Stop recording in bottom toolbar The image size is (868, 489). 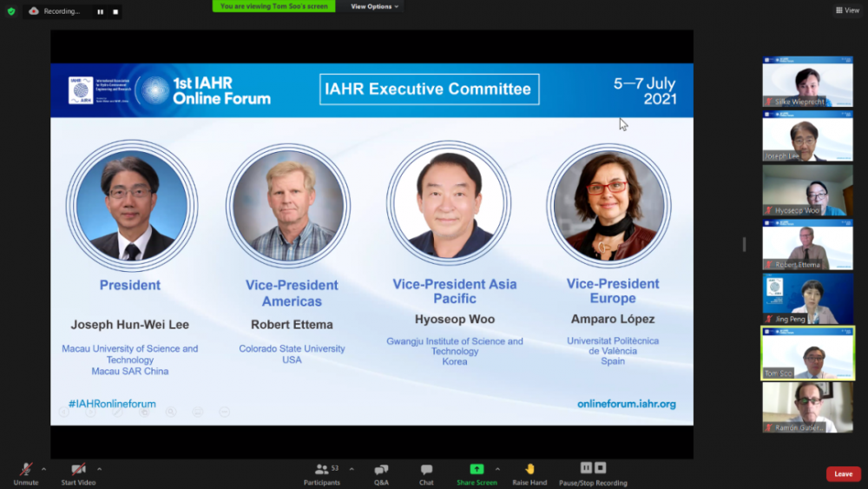[x=600, y=468]
